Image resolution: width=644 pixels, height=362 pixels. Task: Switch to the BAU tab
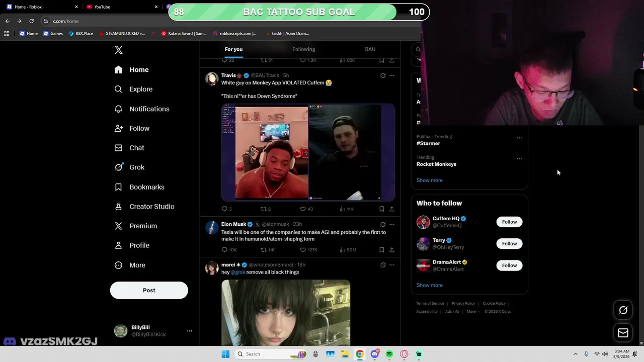370,49
